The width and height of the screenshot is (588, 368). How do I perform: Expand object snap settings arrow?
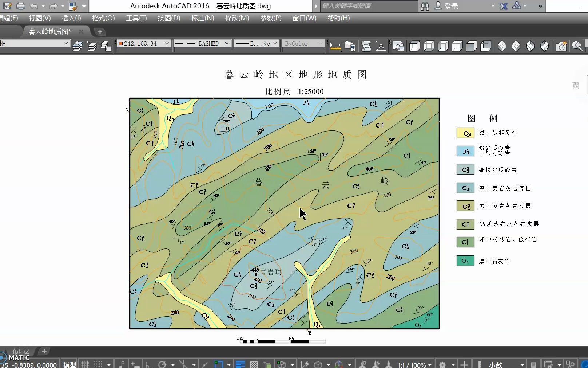point(229,365)
